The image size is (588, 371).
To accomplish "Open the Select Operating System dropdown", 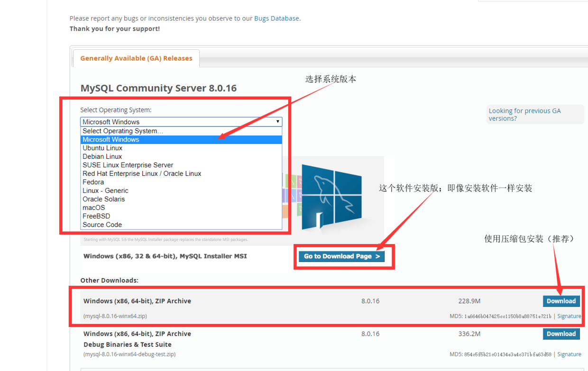I will click(x=181, y=122).
